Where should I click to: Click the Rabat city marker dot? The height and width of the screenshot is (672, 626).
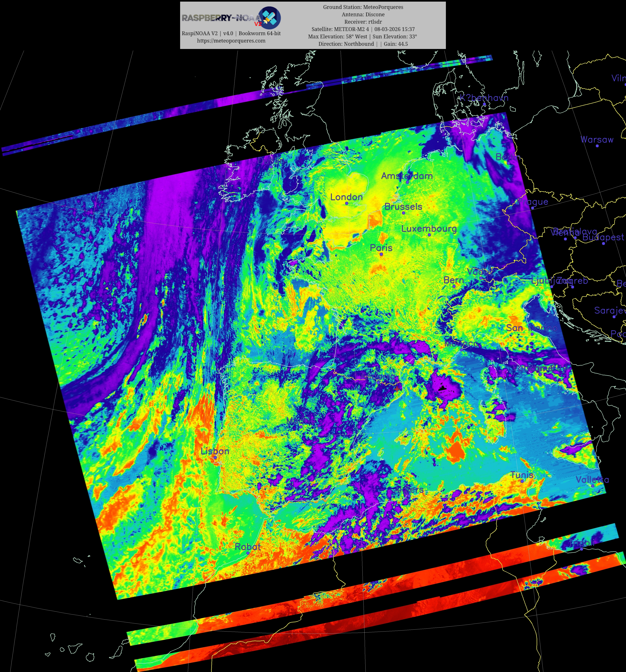[248, 553]
